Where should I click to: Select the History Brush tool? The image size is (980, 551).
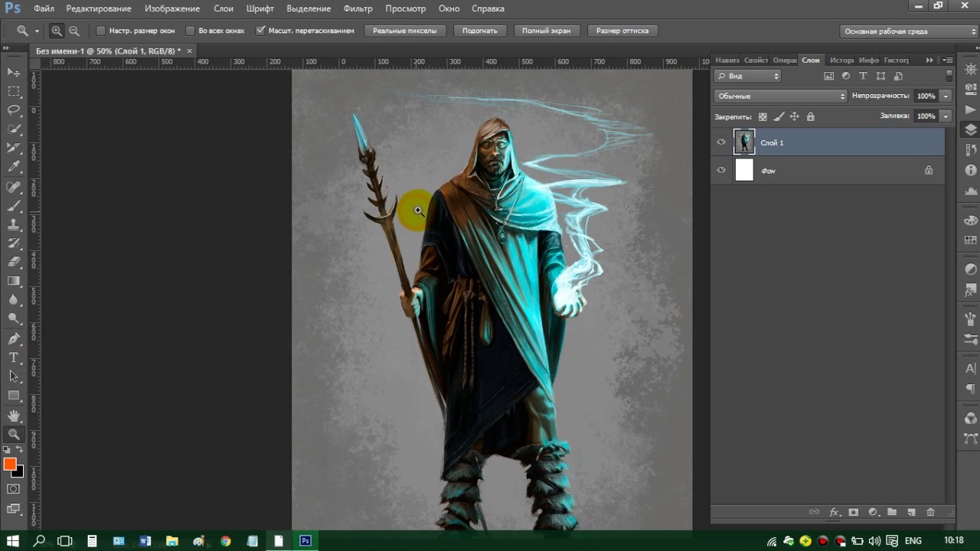[14, 243]
